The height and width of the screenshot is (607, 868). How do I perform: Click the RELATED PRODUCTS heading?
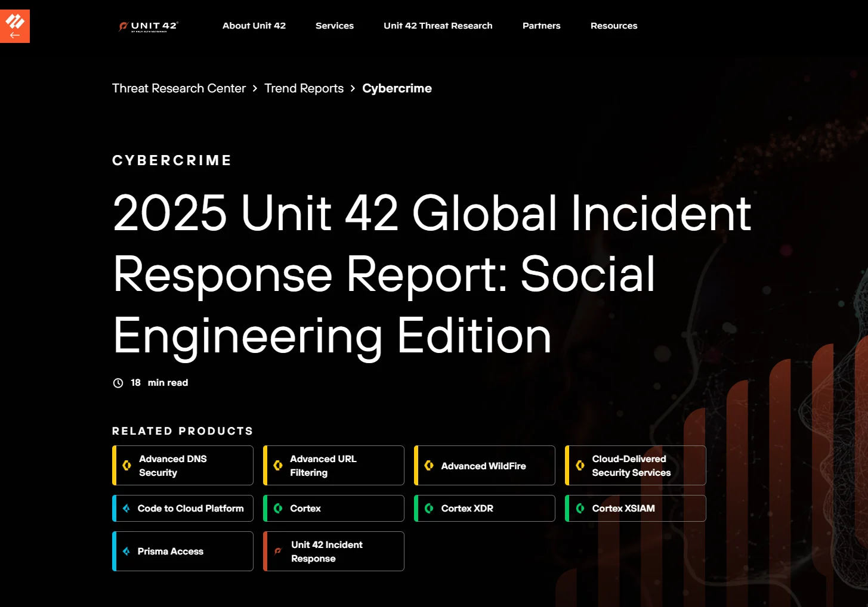pyautogui.click(x=183, y=431)
